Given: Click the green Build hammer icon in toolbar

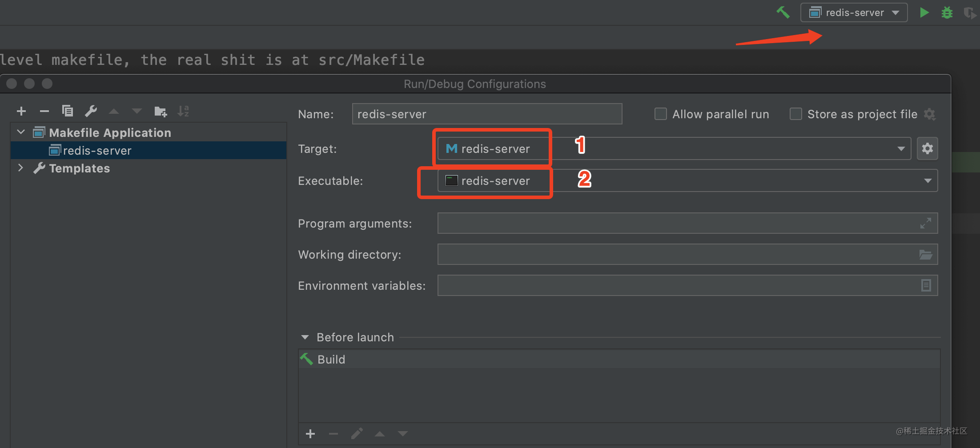Looking at the screenshot, I should coord(783,12).
